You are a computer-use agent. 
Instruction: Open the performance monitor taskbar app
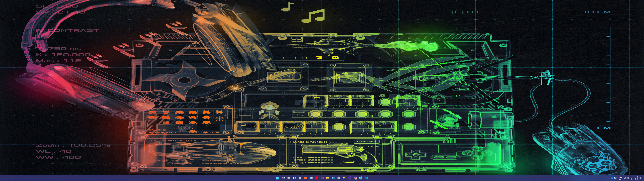(x=311, y=178)
